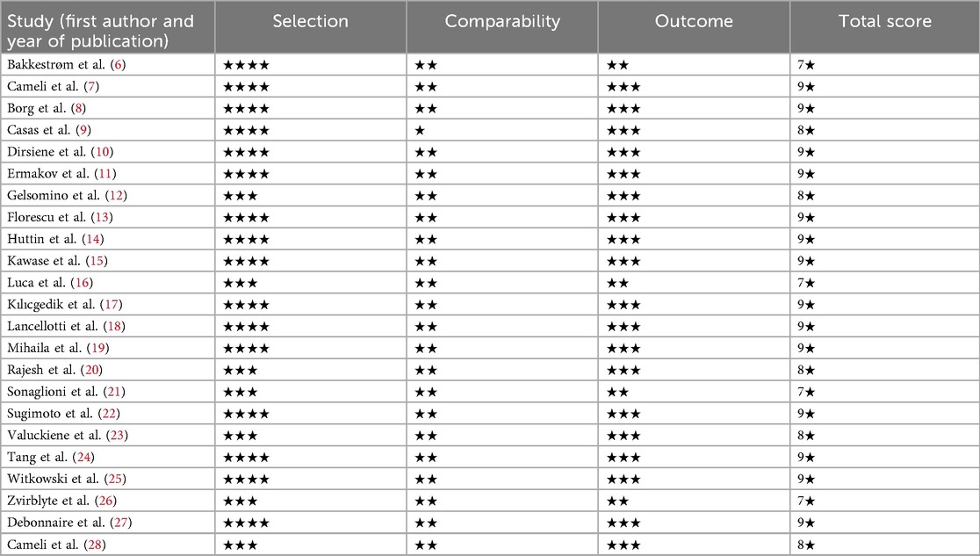
Task: Open reference 24 for Tang et al.
Action: 85,457
